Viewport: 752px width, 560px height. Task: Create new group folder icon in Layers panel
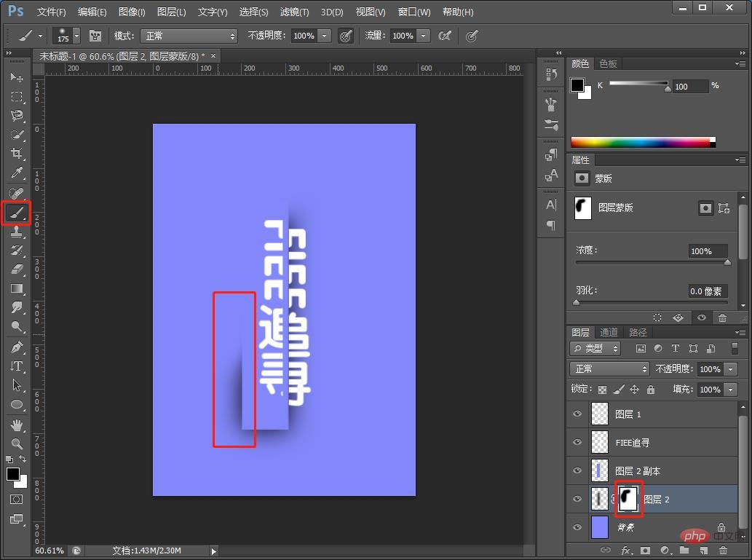point(684,551)
